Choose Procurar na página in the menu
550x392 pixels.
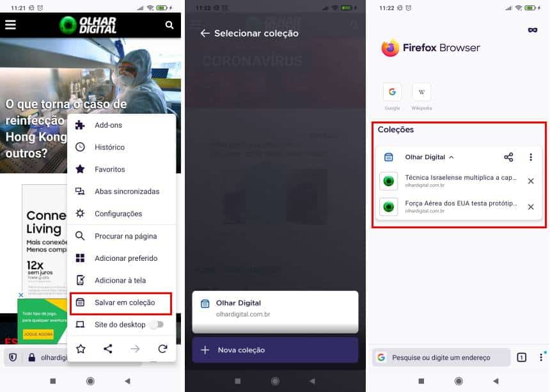coord(122,236)
